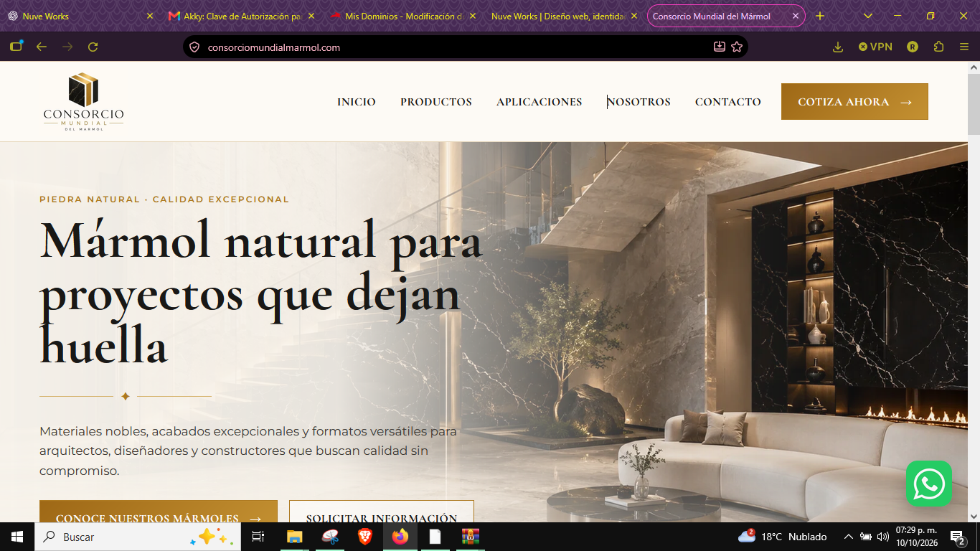Reload the current page
Image resolution: width=980 pixels, height=551 pixels.
coord(93,47)
